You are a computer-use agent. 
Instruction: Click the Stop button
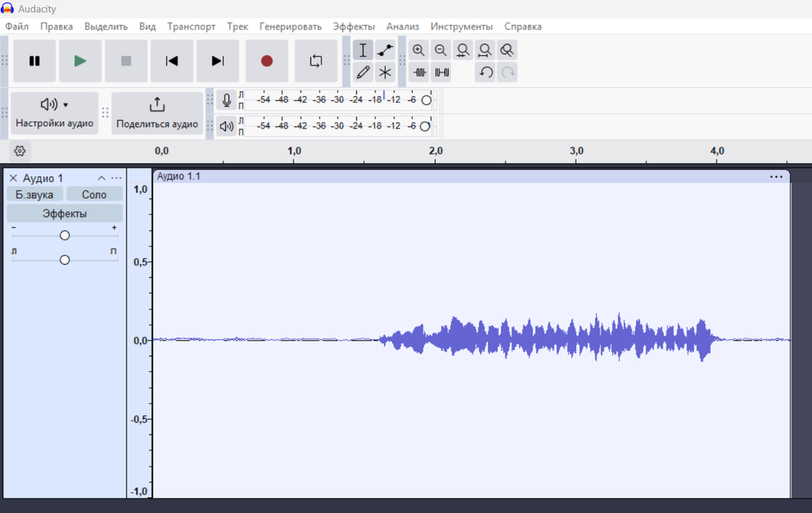pos(126,61)
